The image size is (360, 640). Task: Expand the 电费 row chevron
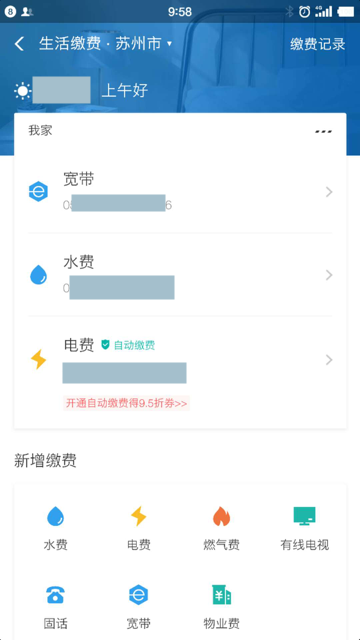point(329,360)
